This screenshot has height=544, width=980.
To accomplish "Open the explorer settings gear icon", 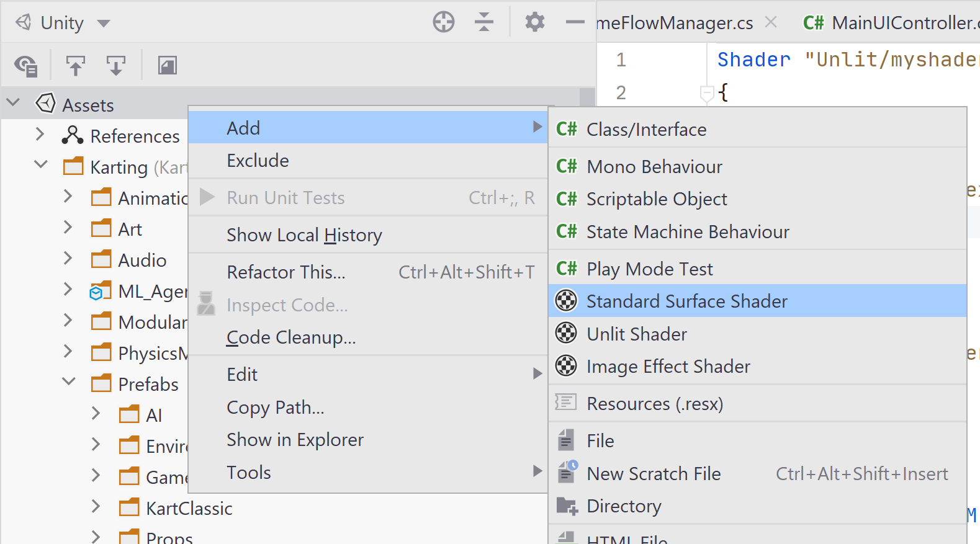I will point(534,22).
